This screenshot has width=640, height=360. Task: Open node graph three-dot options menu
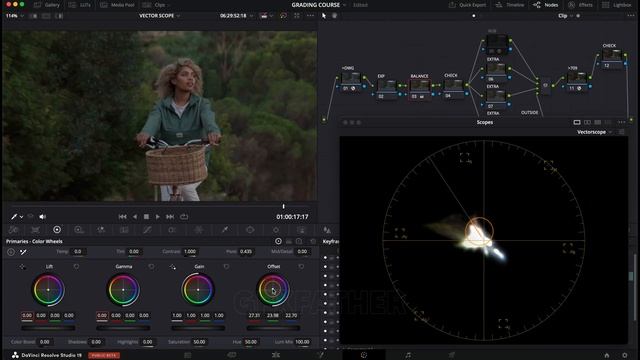[x=631, y=16]
